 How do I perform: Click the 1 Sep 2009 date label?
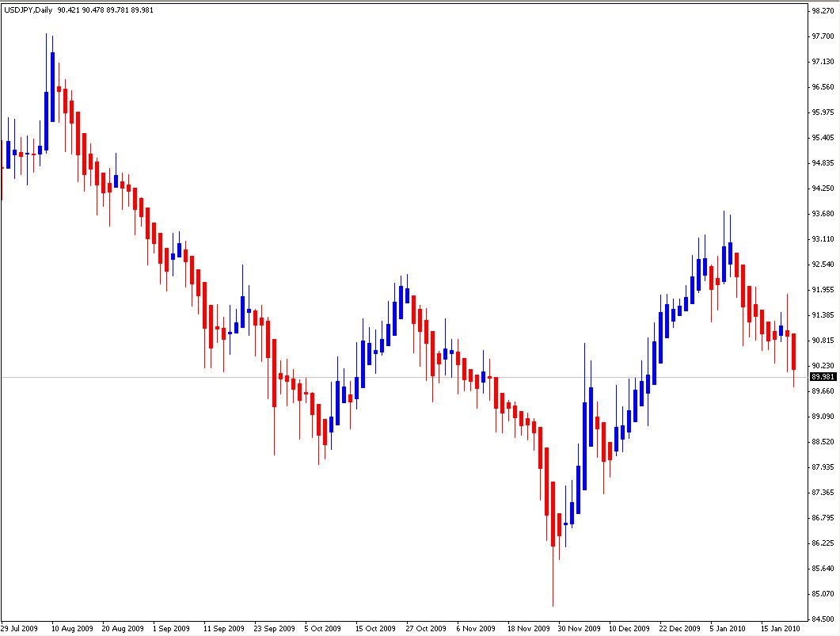tap(172, 628)
